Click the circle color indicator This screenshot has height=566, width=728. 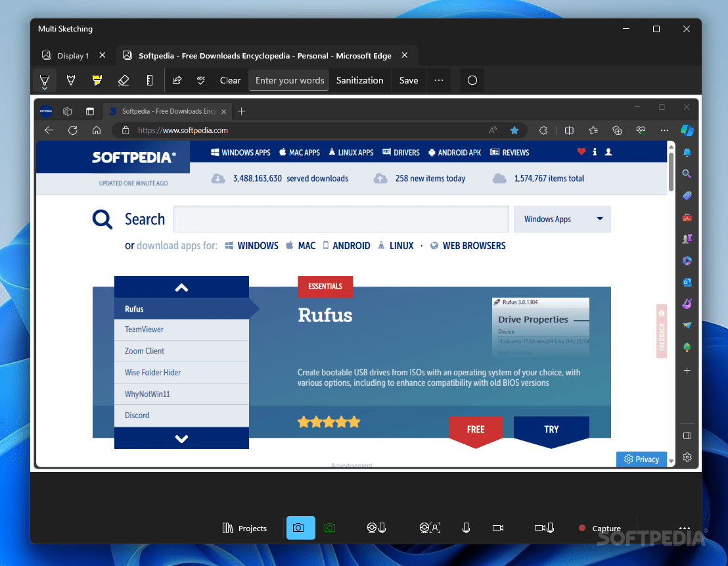472,80
